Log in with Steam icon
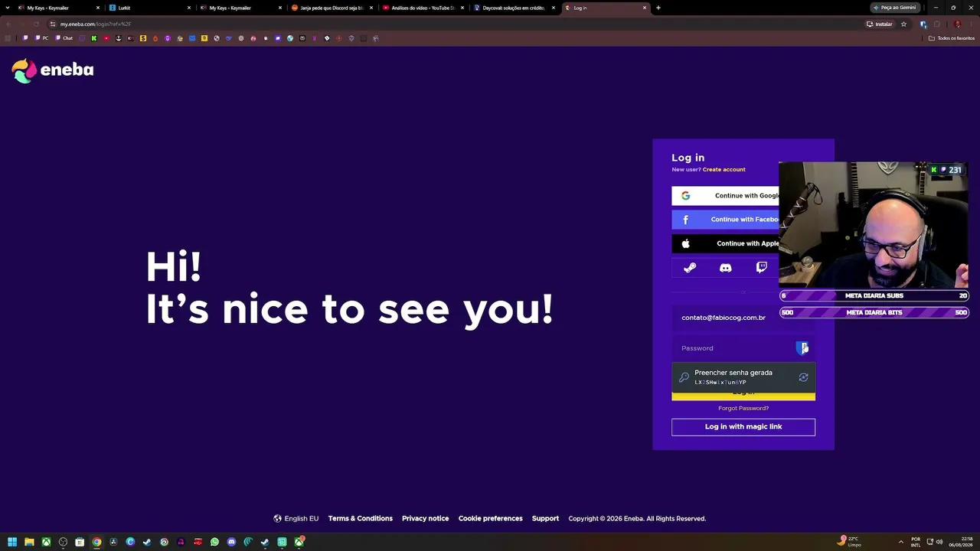This screenshot has height=551, width=980. click(x=690, y=268)
